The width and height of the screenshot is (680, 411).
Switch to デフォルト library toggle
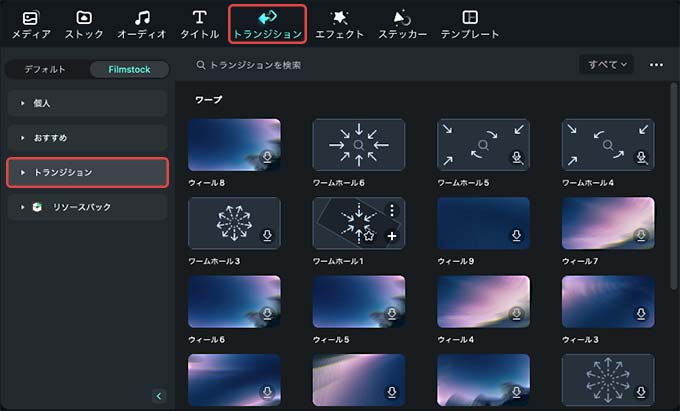[x=45, y=69]
